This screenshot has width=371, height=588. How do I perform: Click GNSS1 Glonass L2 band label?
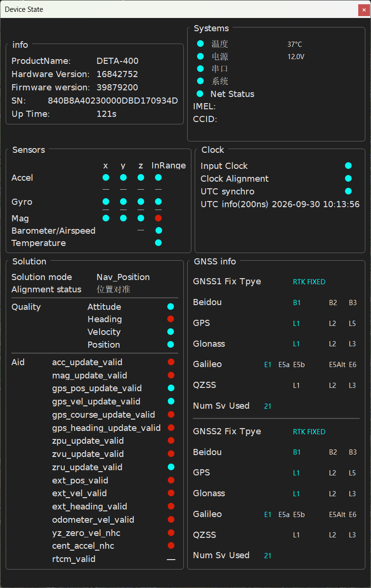[333, 344]
